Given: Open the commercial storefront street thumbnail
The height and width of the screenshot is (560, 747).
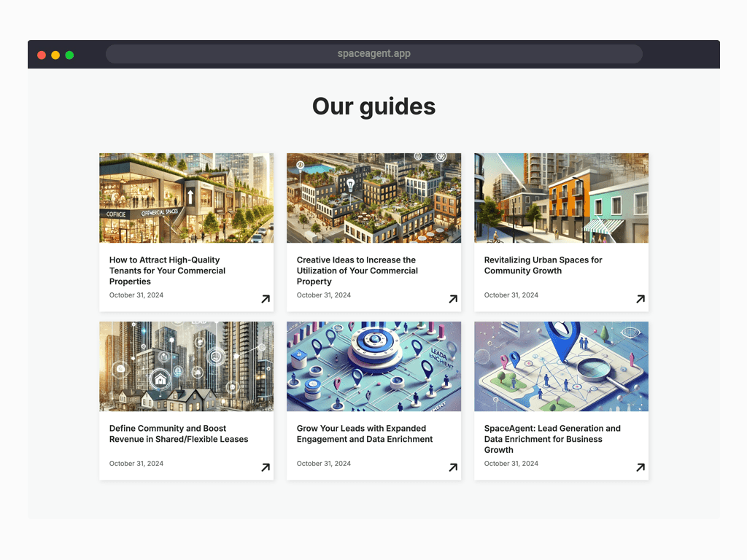Looking at the screenshot, I should tap(186, 198).
